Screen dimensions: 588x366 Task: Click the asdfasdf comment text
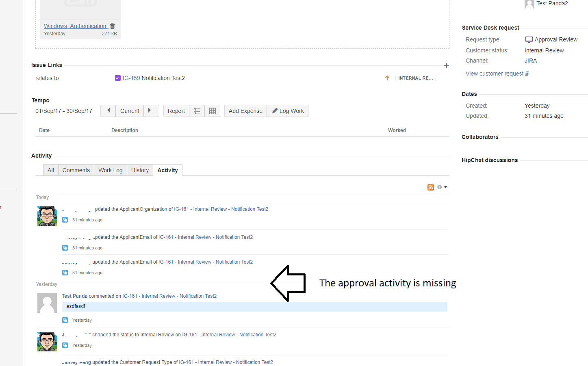click(76, 306)
